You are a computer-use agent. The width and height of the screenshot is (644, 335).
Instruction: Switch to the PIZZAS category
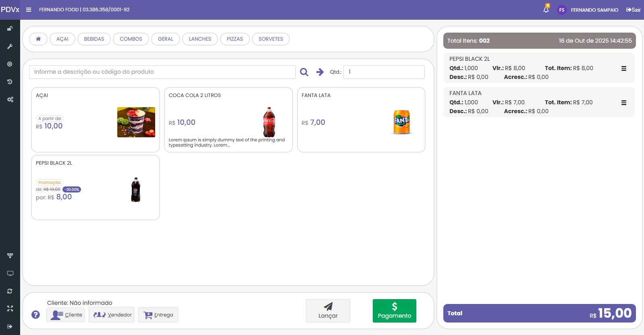point(235,39)
